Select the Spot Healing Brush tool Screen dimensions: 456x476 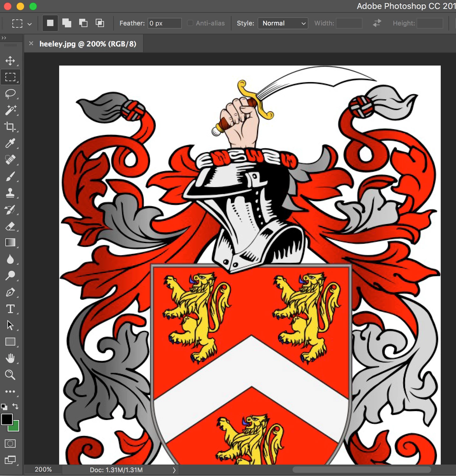(x=10, y=159)
